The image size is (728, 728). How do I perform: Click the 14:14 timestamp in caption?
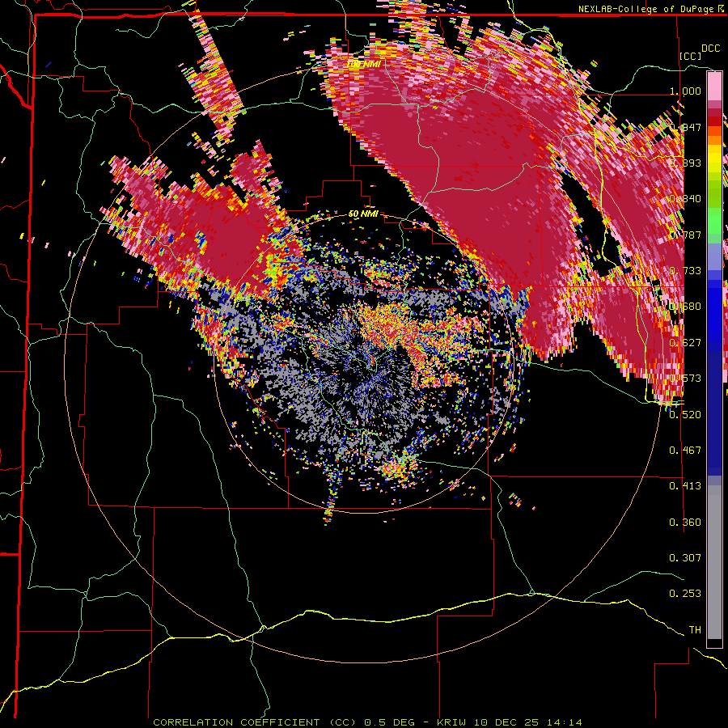[565, 722]
